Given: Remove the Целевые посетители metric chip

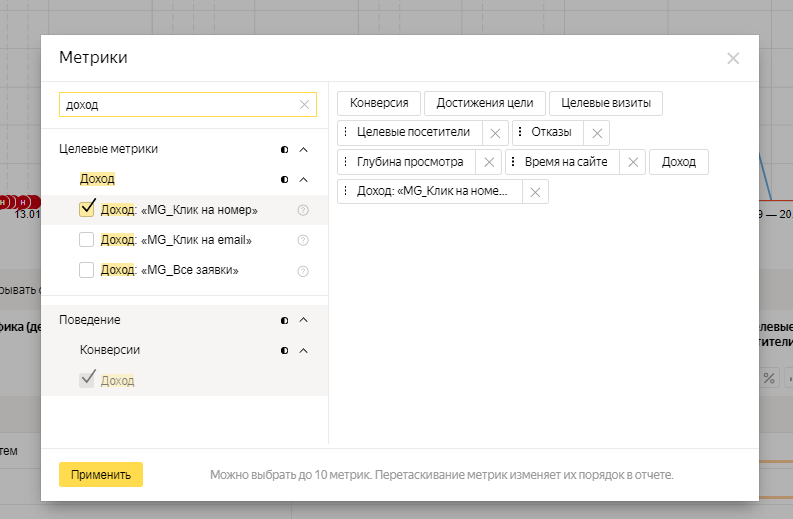Looking at the screenshot, I should pyautogui.click(x=495, y=133).
